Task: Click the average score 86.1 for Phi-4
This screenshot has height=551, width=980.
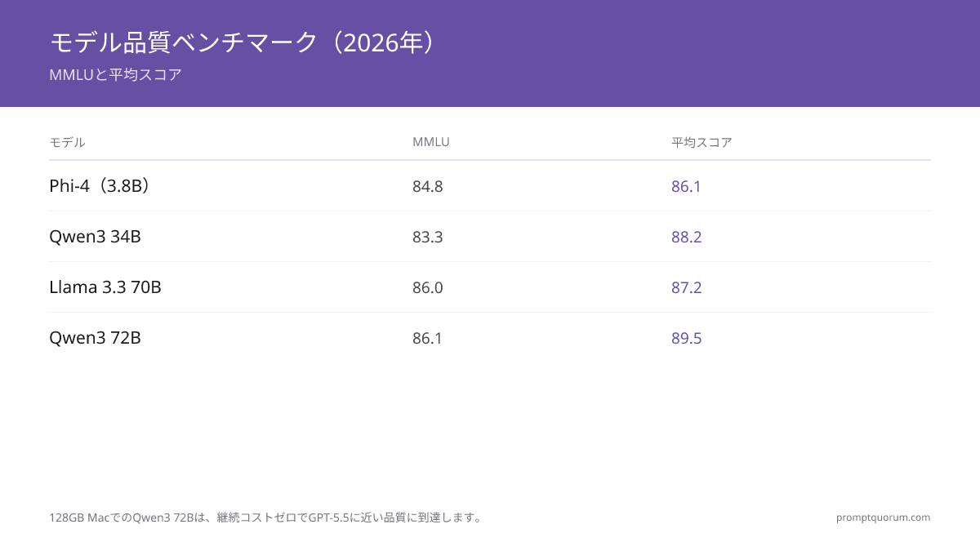Action: click(x=687, y=186)
